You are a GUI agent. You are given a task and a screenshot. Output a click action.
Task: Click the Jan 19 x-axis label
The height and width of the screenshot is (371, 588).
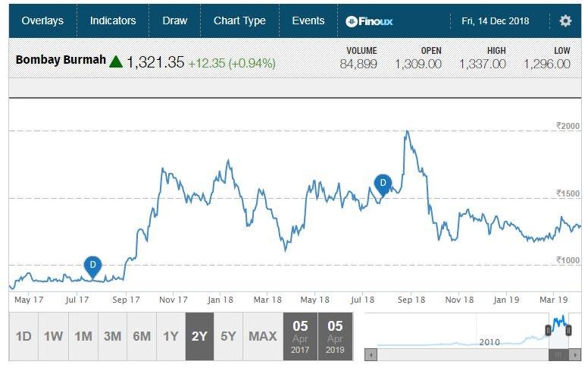[x=507, y=300]
